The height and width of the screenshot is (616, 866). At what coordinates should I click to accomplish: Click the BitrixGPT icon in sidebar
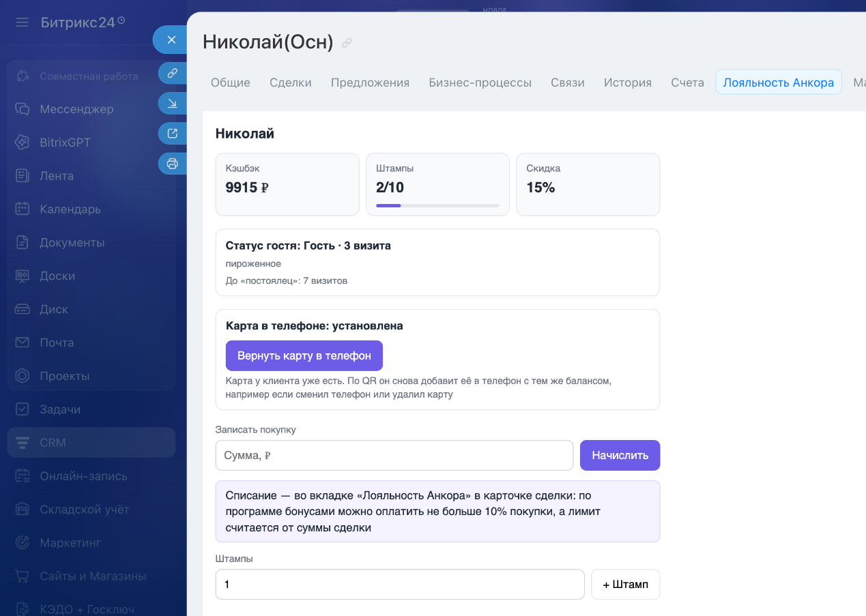23,143
